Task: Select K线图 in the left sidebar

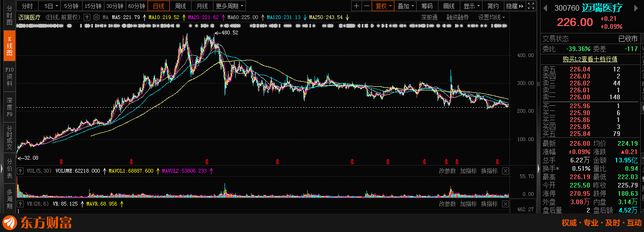Action: click(x=9, y=46)
